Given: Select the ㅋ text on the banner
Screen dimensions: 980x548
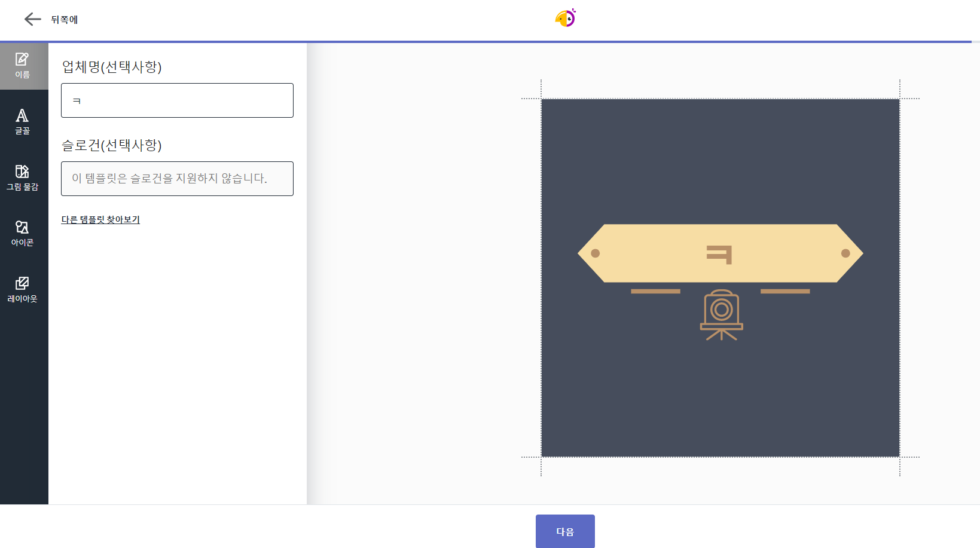Looking at the screenshot, I should (719, 255).
